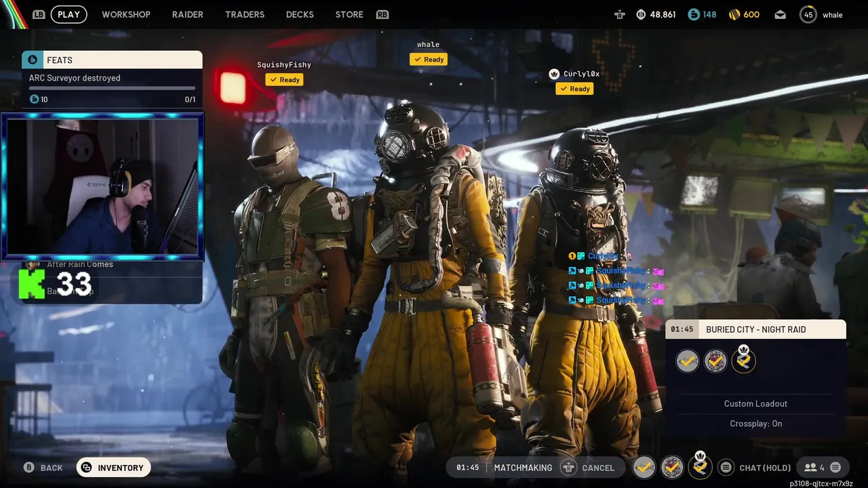Click the R-stick icon left of coin balance
This screenshot has height=488, width=868.
point(619,14)
